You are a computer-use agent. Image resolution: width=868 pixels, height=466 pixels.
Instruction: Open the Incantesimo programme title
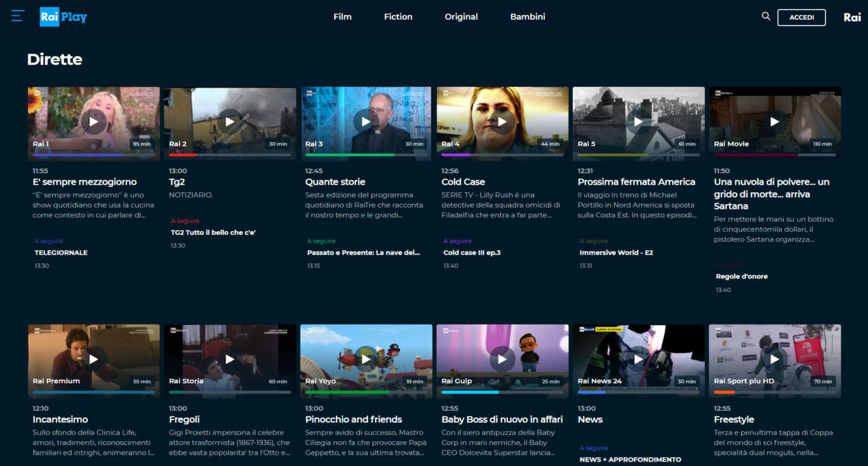click(61, 420)
